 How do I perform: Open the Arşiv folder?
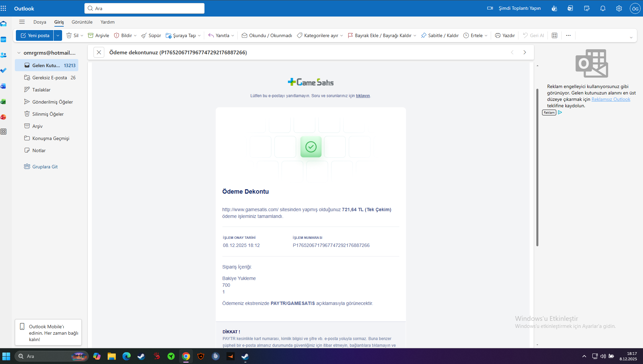tap(47, 126)
